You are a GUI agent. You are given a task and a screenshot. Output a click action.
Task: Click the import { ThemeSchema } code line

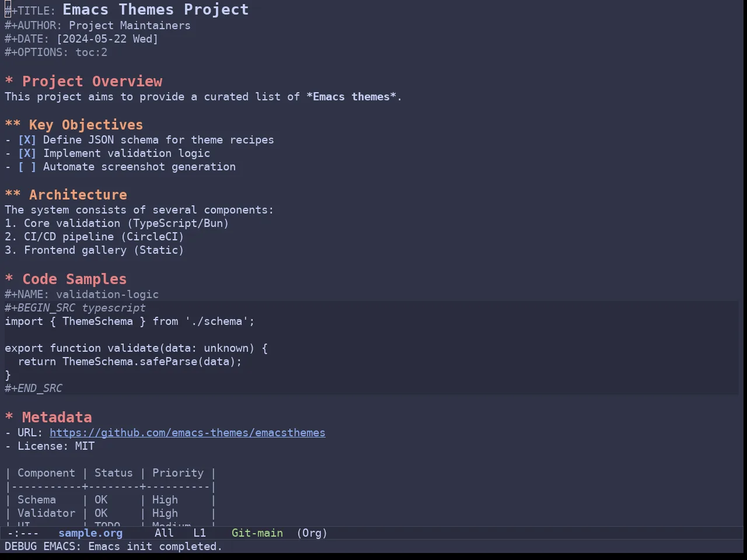(x=130, y=321)
